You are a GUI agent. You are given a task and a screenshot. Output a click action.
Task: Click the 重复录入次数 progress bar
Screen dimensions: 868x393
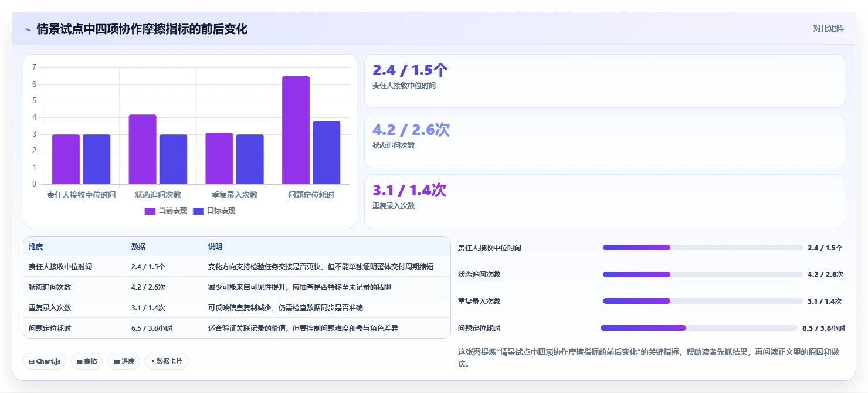click(703, 301)
